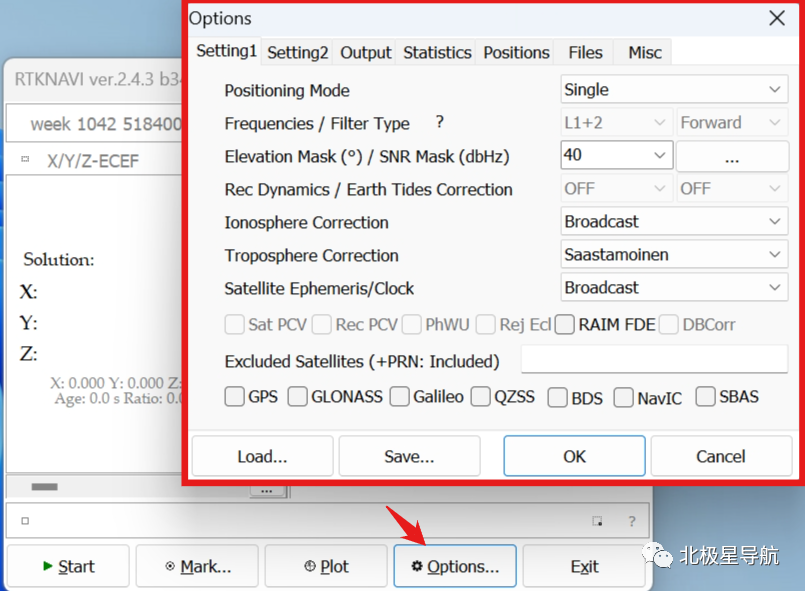
Task: Open the Plot button in RTKNAVI
Action: pyautogui.click(x=326, y=566)
